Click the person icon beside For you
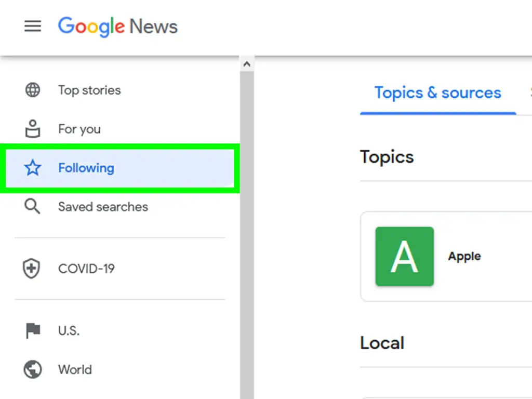The width and height of the screenshot is (532, 399). click(x=33, y=129)
